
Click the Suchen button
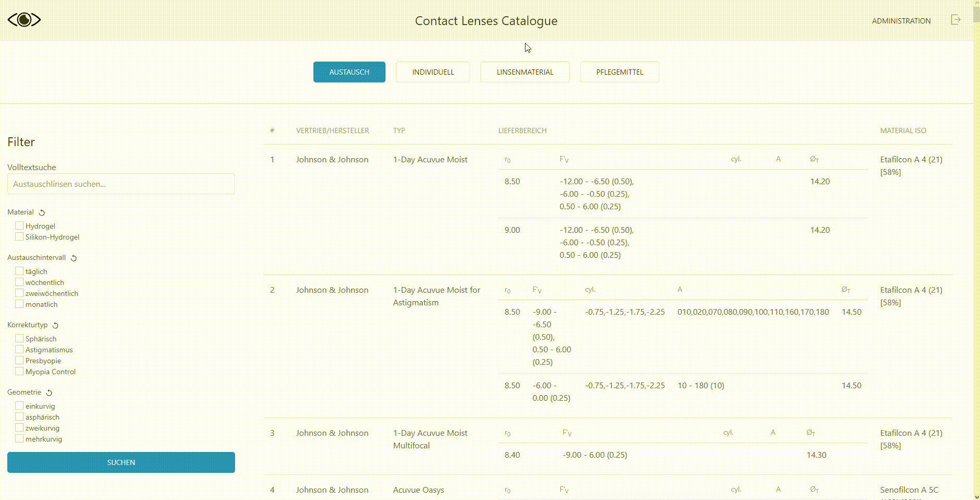coord(121,462)
